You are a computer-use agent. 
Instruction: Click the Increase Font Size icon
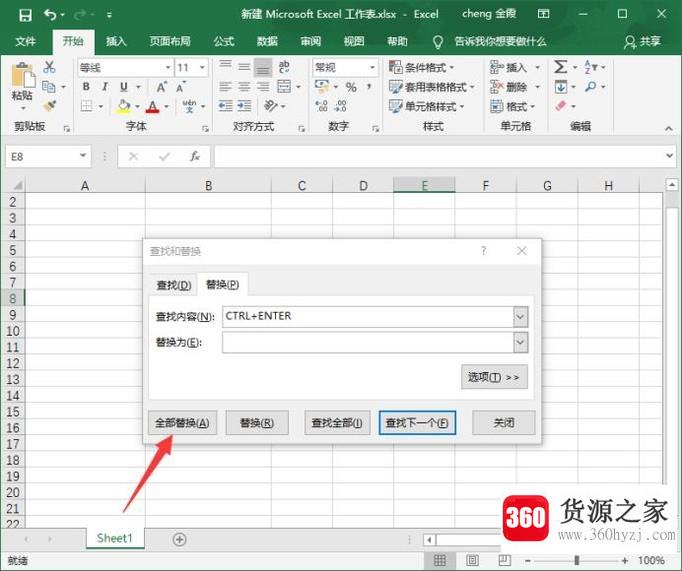click(x=161, y=87)
